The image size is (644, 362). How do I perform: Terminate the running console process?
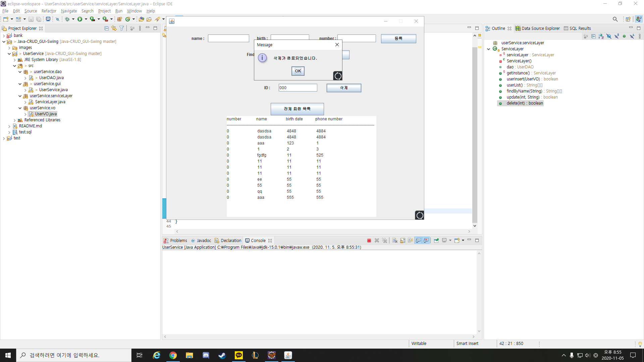(369, 241)
